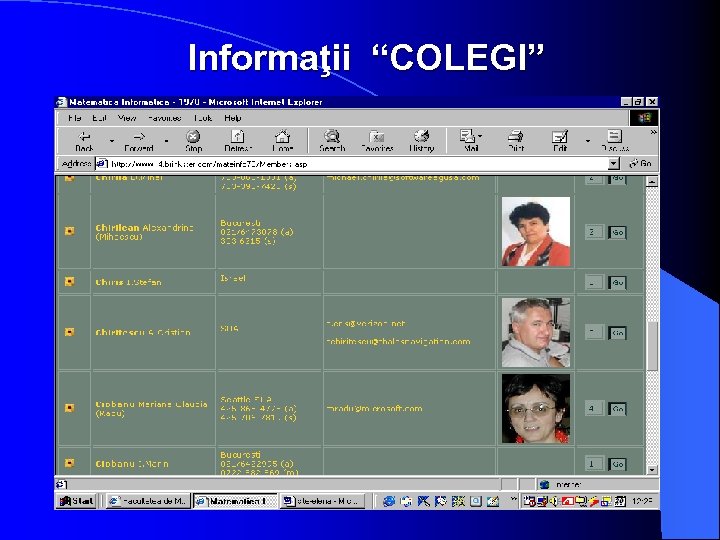Click the microsoft.com email in the Ciobanu Mariana row
The height and width of the screenshot is (540, 720).
pos(374,408)
